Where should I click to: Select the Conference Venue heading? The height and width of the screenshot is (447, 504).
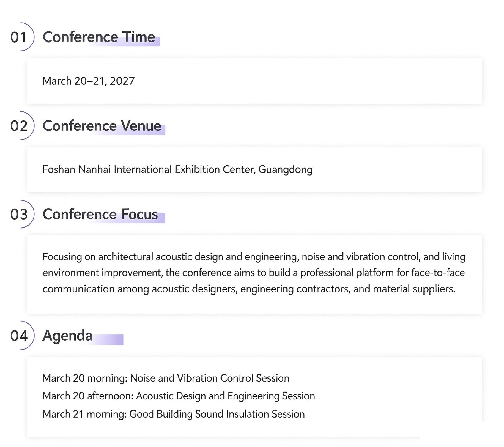pos(102,126)
